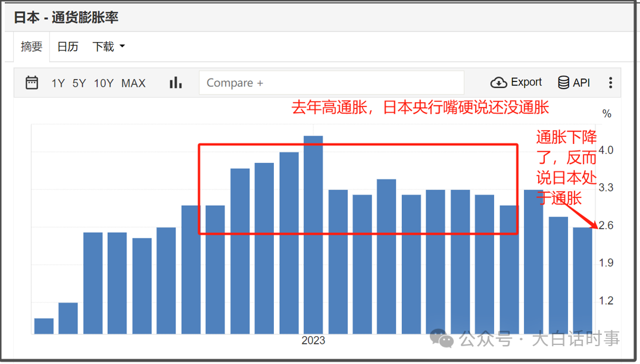Open the three-dot more options menu

click(611, 82)
